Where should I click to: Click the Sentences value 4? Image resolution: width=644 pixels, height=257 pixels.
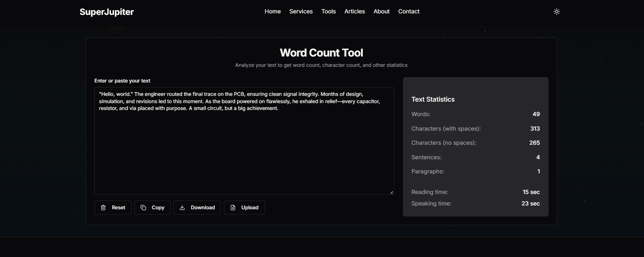[x=538, y=157]
